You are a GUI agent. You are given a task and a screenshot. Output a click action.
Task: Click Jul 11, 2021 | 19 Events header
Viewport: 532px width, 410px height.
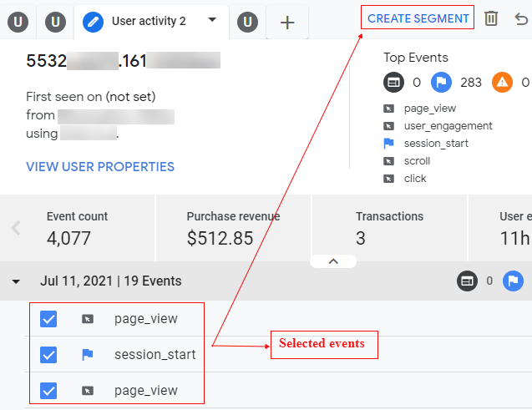pos(110,281)
